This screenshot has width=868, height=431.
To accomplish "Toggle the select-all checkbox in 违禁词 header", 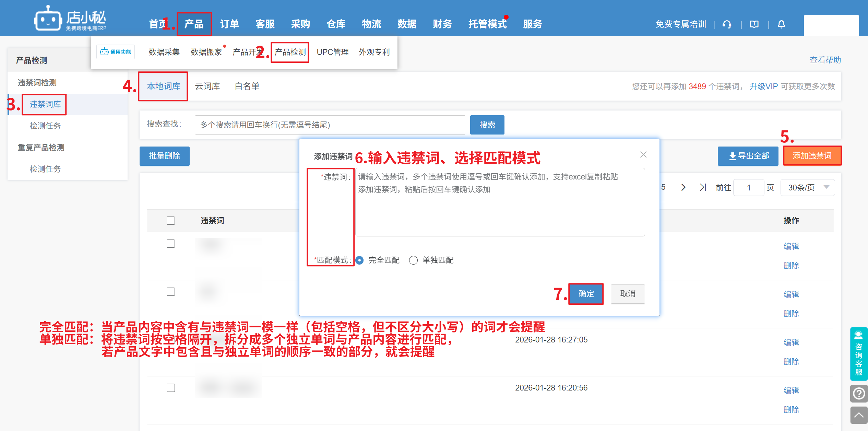I will pos(171,221).
